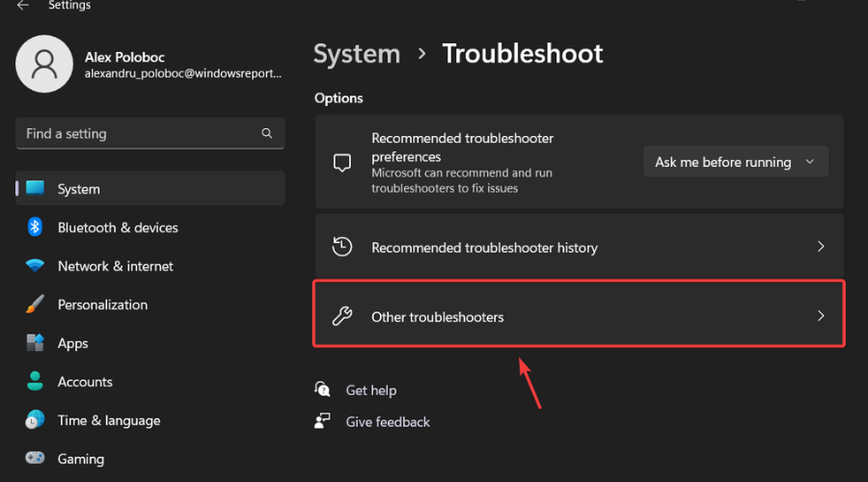Click the search magnifier icon

pos(267,133)
